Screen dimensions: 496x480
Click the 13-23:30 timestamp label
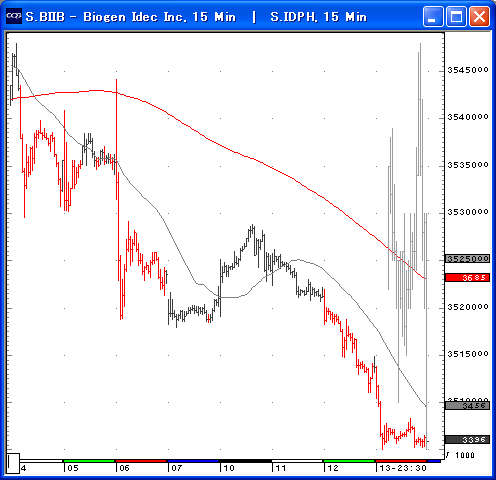coord(403,468)
